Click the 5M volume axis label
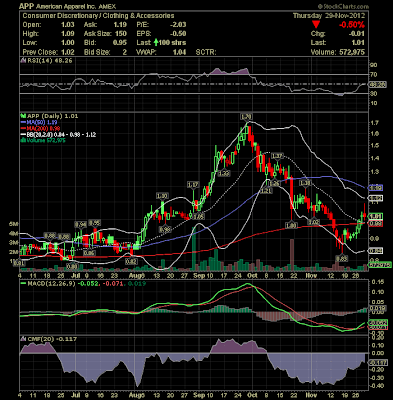The height and width of the screenshot is (400, 393). coord(14,224)
